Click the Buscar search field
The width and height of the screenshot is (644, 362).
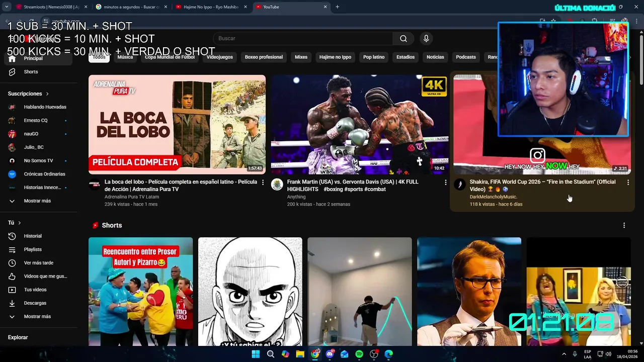[x=303, y=39]
